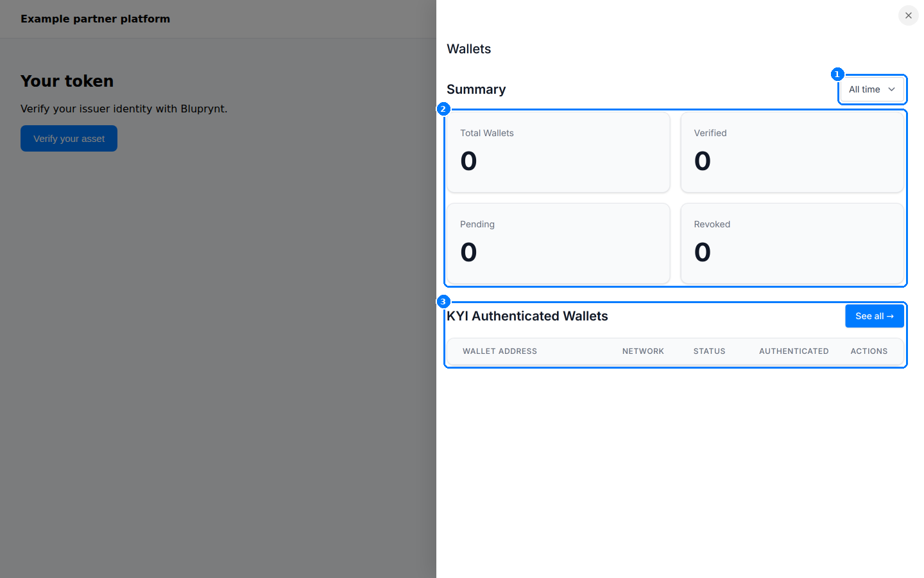Viewport: 924px width, 578px height.
Task: Select the Verified summary card
Action: 792,152
